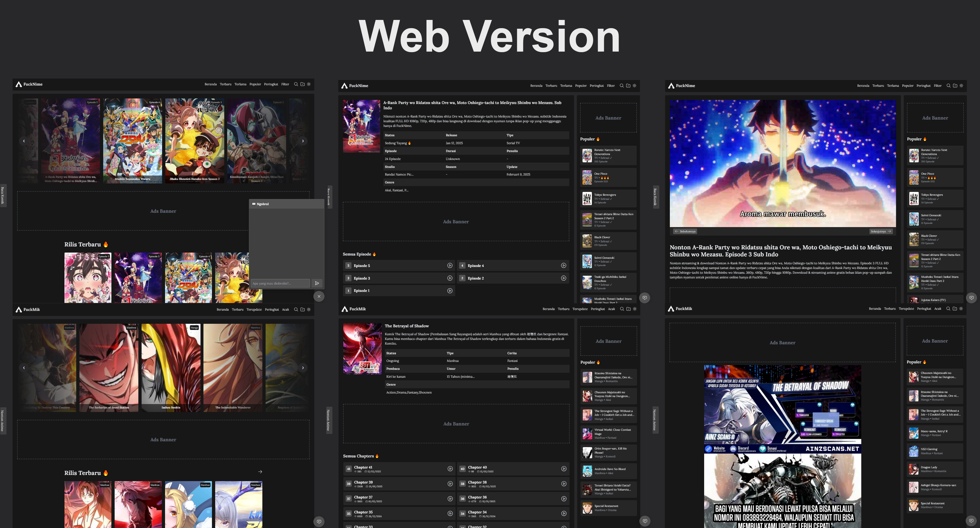Open bookmarks folder on FuckMik homepage header
The image size is (980, 528).
303,309
